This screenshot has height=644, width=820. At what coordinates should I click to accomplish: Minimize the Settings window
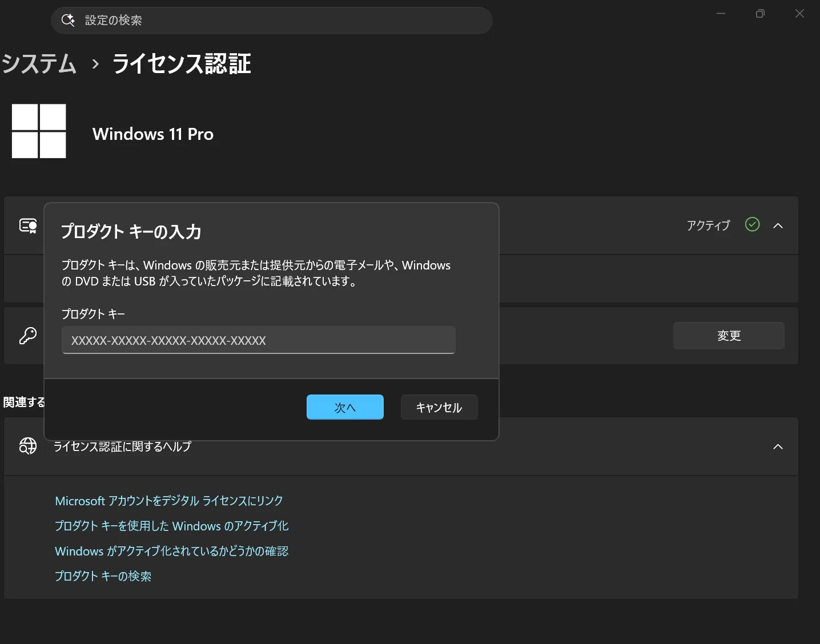[721, 14]
